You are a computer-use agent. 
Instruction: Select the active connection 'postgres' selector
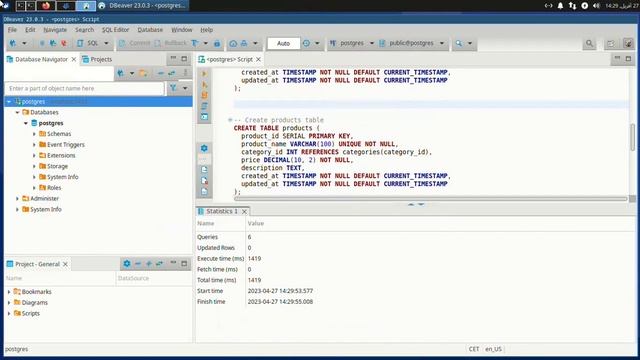351,43
